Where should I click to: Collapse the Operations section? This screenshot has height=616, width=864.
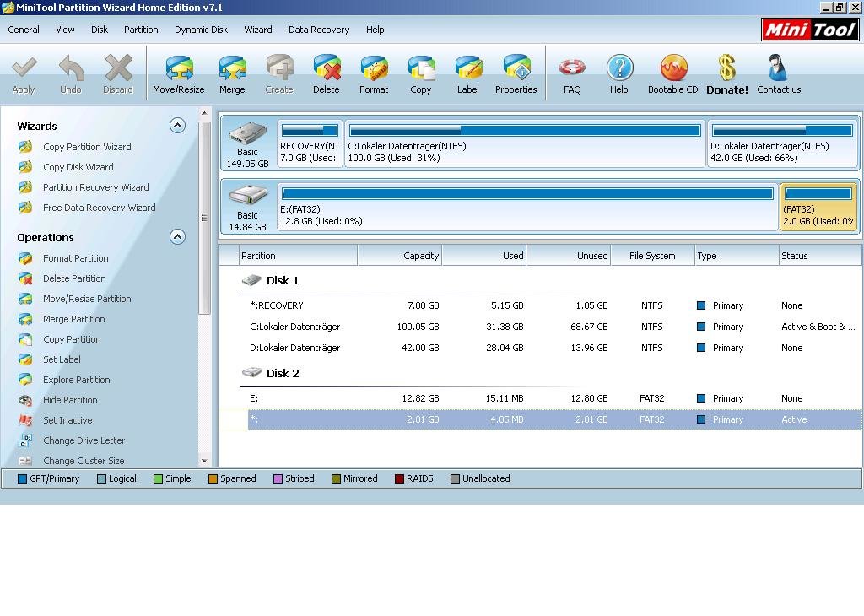(x=177, y=237)
